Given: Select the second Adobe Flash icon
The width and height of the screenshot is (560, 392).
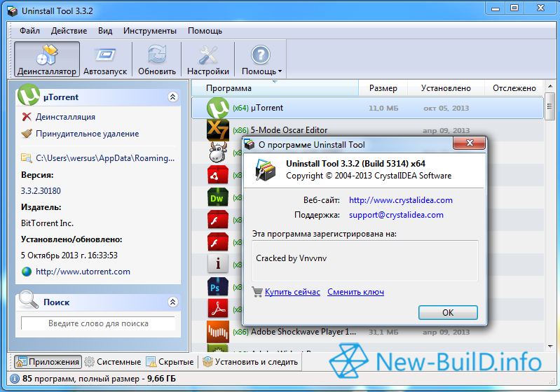Looking at the screenshot, I should [218, 242].
